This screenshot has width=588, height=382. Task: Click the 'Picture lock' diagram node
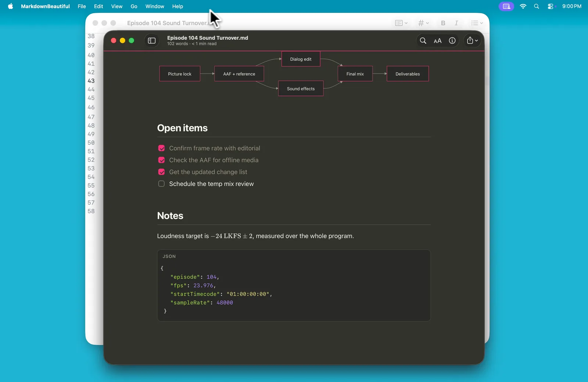[180, 74]
